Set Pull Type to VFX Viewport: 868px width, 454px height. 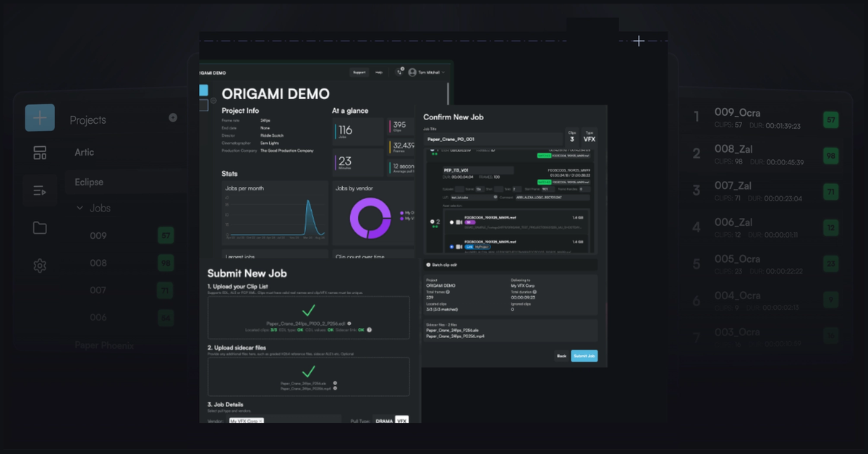click(401, 421)
